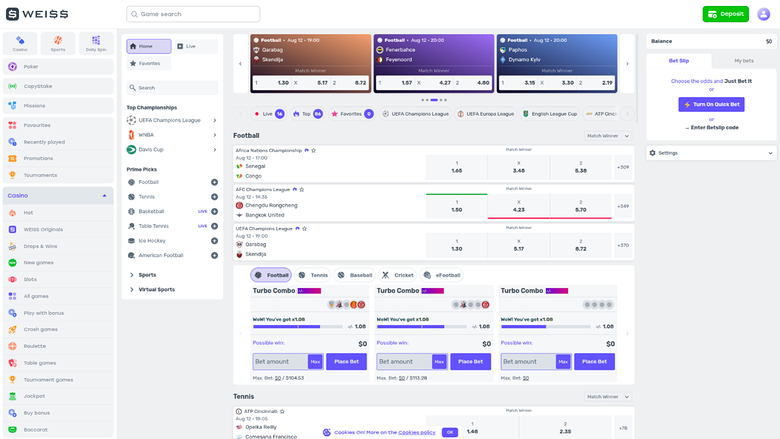The height and width of the screenshot is (439, 780).
Task: Click the Ice Hockey sport icon
Action: (132, 240)
